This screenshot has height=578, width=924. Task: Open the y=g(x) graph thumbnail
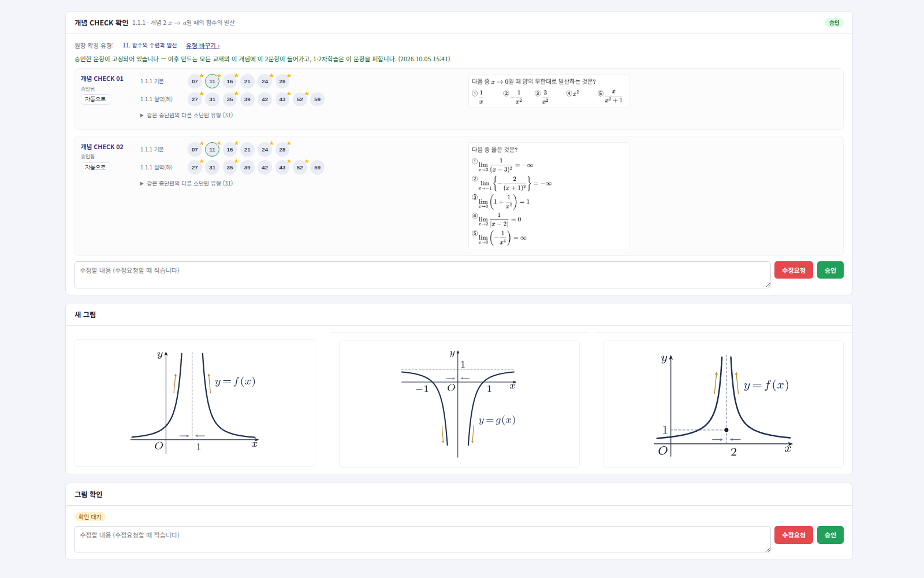pyautogui.click(x=459, y=403)
